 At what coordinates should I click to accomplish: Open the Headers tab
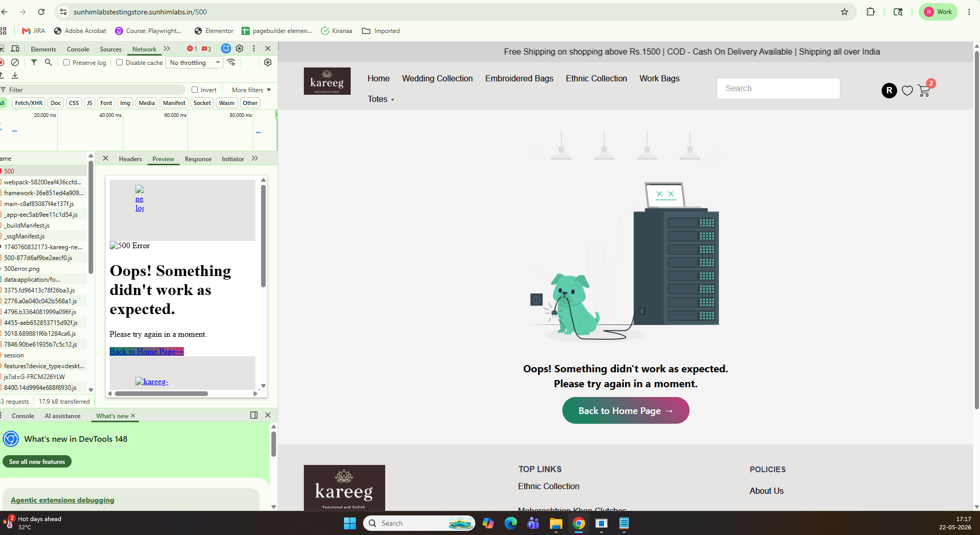[130, 159]
